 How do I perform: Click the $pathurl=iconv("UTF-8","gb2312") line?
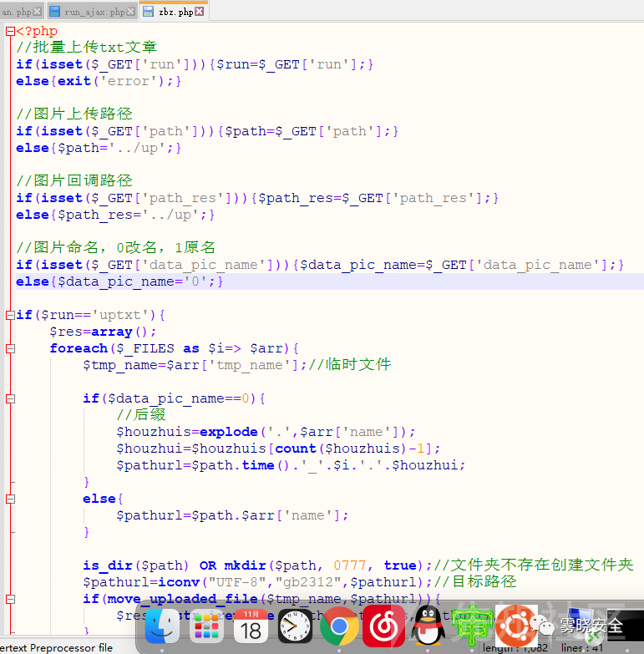coord(258,582)
